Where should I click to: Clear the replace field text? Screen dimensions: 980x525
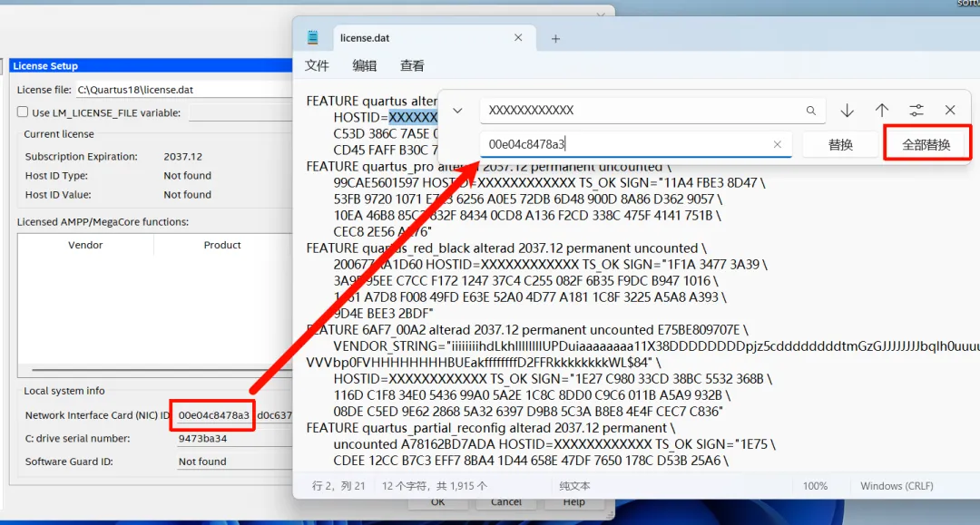coord(777,144)
